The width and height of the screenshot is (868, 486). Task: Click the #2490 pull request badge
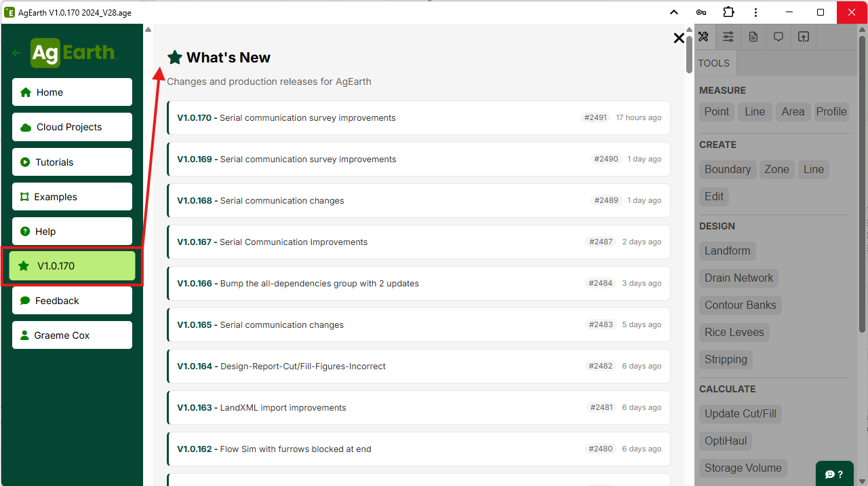606,159
